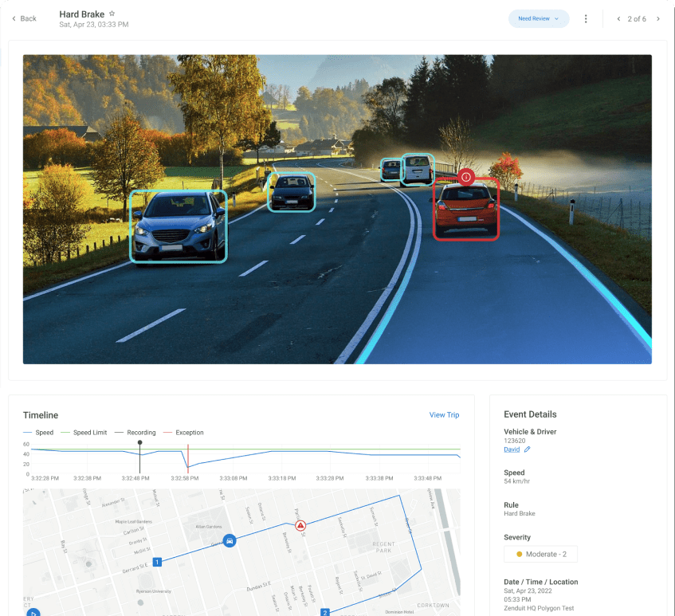The image size is (675, 616).
Task: Toggle the Exception legend series
Action: click(183, 432)
